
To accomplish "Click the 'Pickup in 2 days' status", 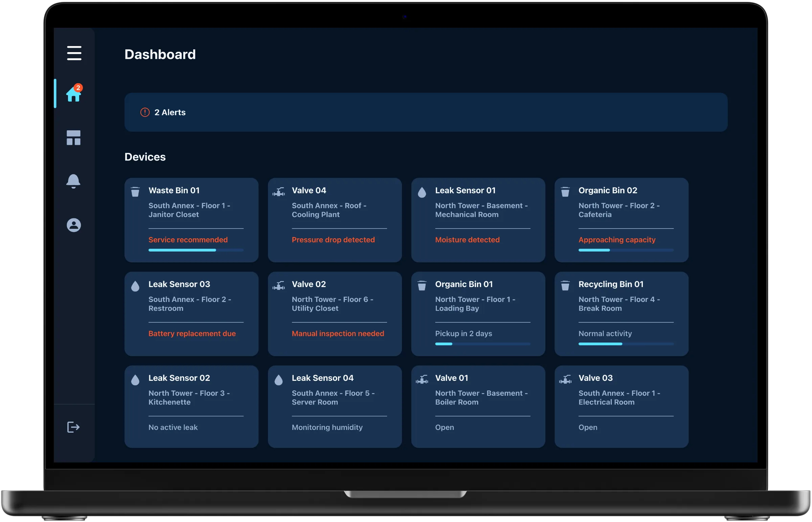I will 464,333.
